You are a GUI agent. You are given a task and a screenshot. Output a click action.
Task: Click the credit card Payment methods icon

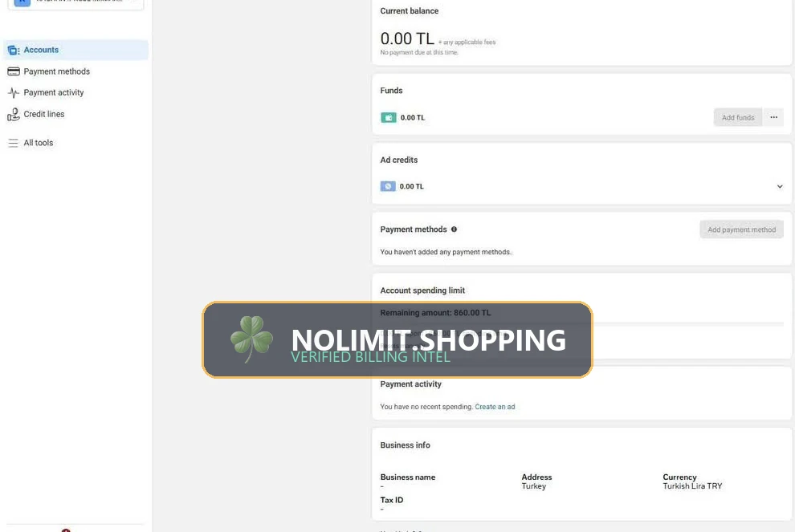(x=14, y=71)
